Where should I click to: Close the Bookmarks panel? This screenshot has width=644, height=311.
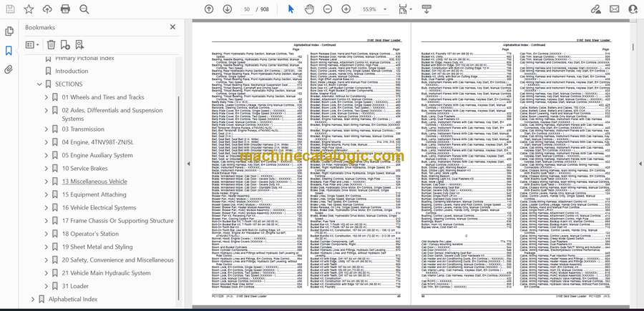tap(172, 27)
